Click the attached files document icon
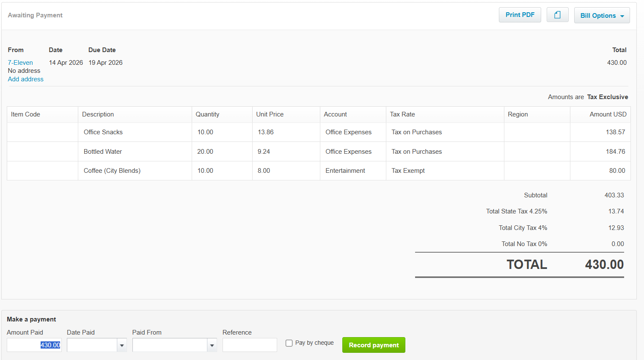This screenshot has height=360, width=644. click(x=557, y=15)
